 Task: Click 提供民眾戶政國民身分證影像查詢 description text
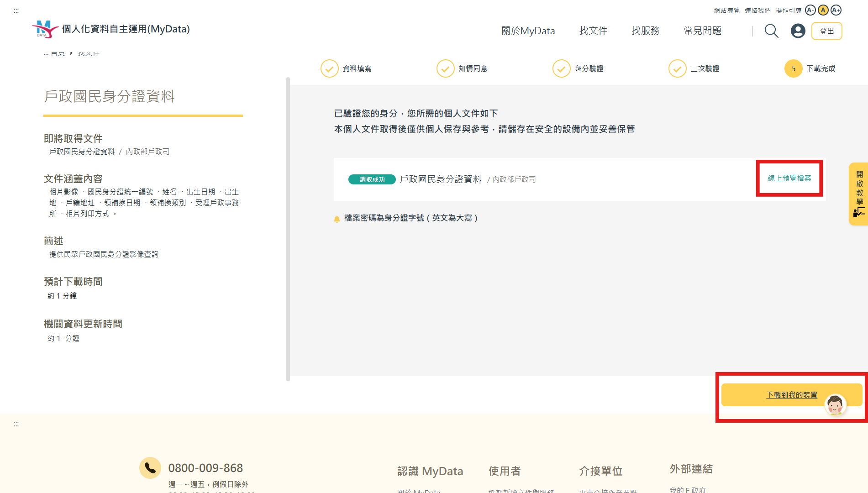point(104,254)
